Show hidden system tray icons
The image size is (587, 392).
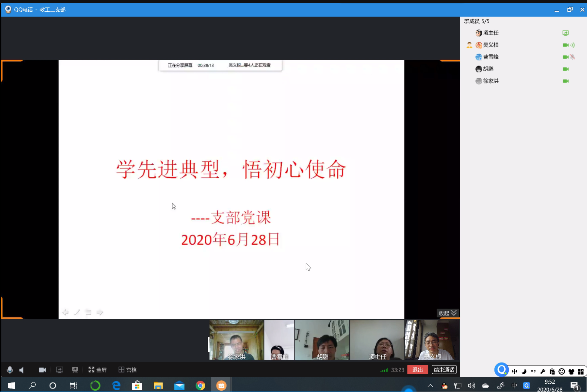(430, 385)
